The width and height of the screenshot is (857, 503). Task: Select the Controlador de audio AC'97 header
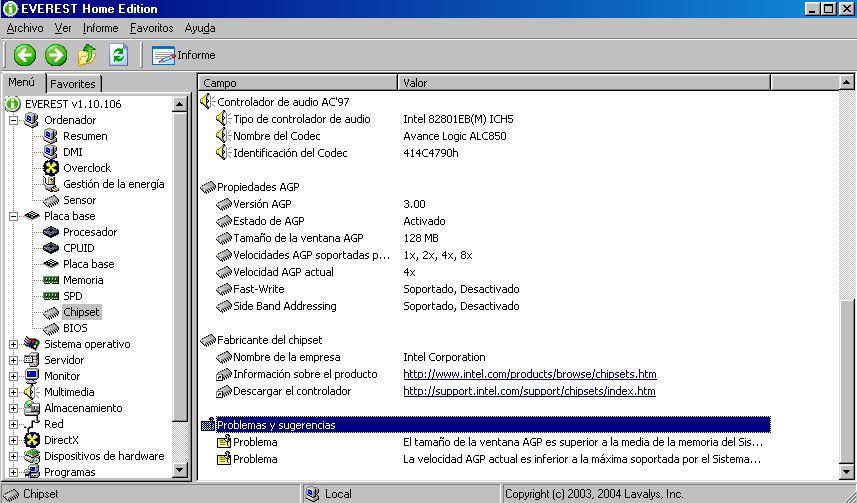point(283,102)
